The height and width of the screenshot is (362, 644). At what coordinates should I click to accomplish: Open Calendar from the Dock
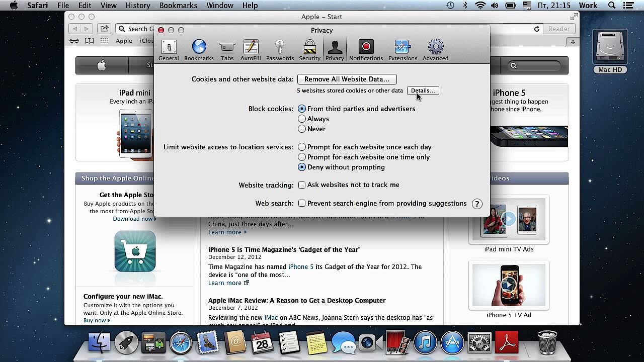coord(262,343)
